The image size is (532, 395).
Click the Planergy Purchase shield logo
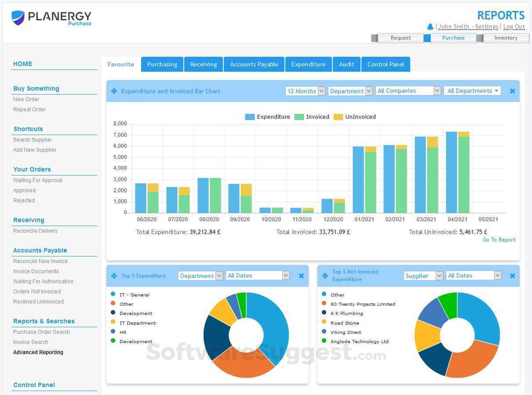tap(18, 18)
